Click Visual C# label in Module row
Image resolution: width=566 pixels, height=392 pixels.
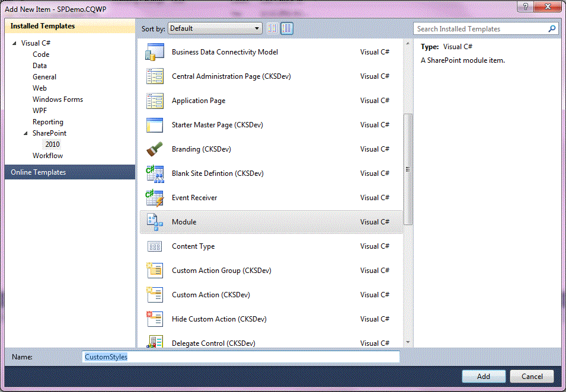tap(375, 222)
